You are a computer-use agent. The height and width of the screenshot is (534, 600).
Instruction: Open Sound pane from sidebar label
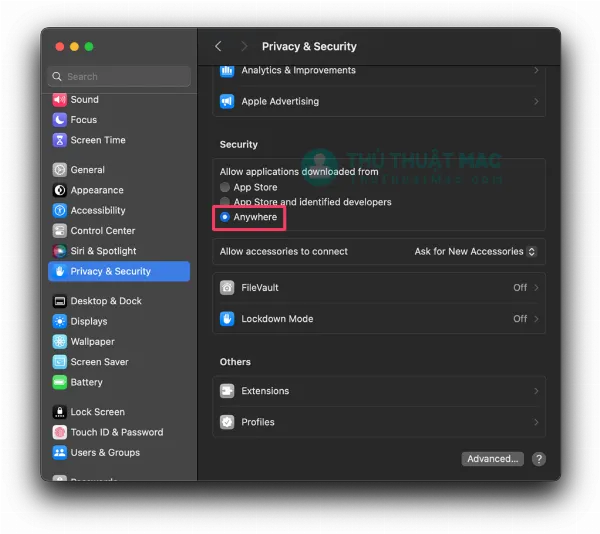coord(85,99)
